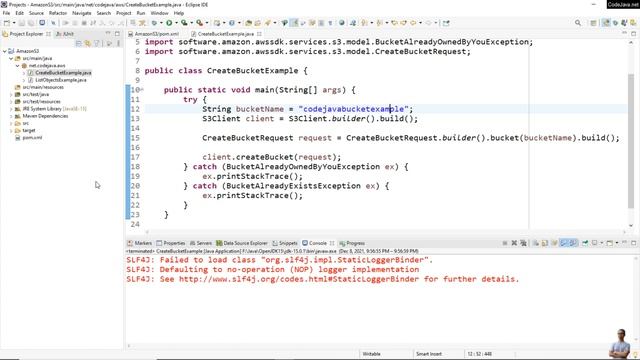The image size is (640, 360).
Task: Open the Run menu
Action: tap(141, 13)
